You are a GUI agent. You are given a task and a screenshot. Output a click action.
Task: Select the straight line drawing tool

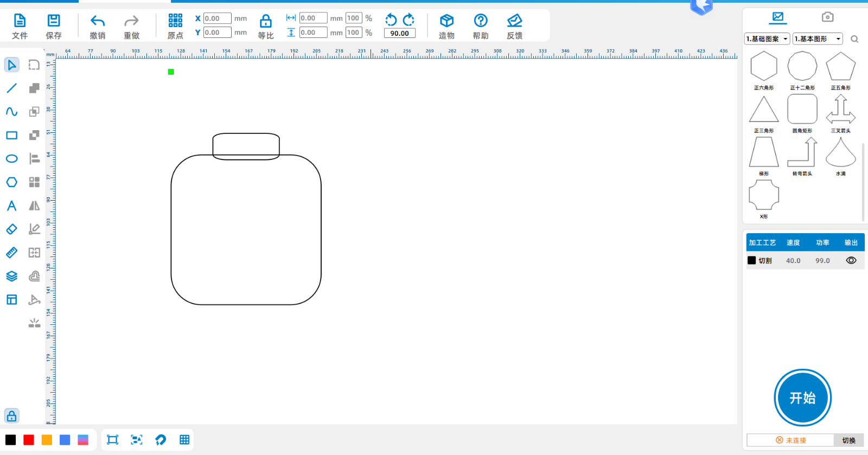pos(11,88)
